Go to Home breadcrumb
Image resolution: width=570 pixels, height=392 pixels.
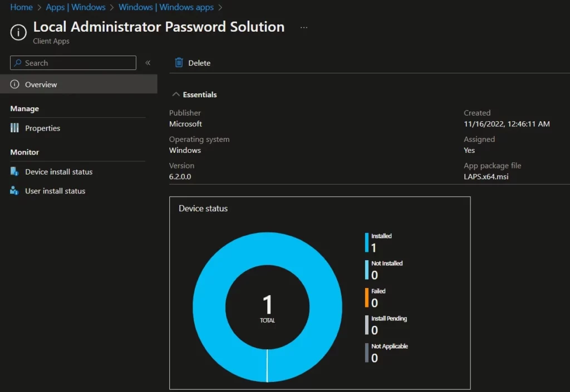(x=22, y=7)
